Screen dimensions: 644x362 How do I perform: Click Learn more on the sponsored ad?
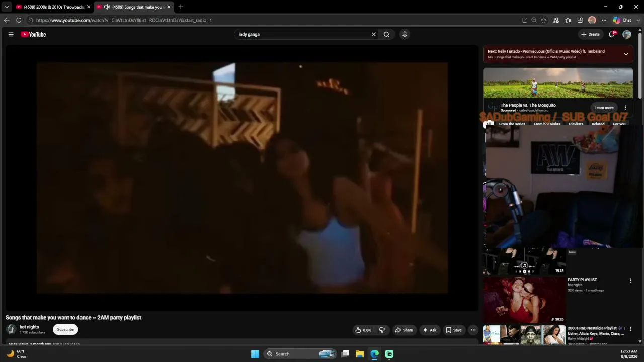(x=604, y=108)
